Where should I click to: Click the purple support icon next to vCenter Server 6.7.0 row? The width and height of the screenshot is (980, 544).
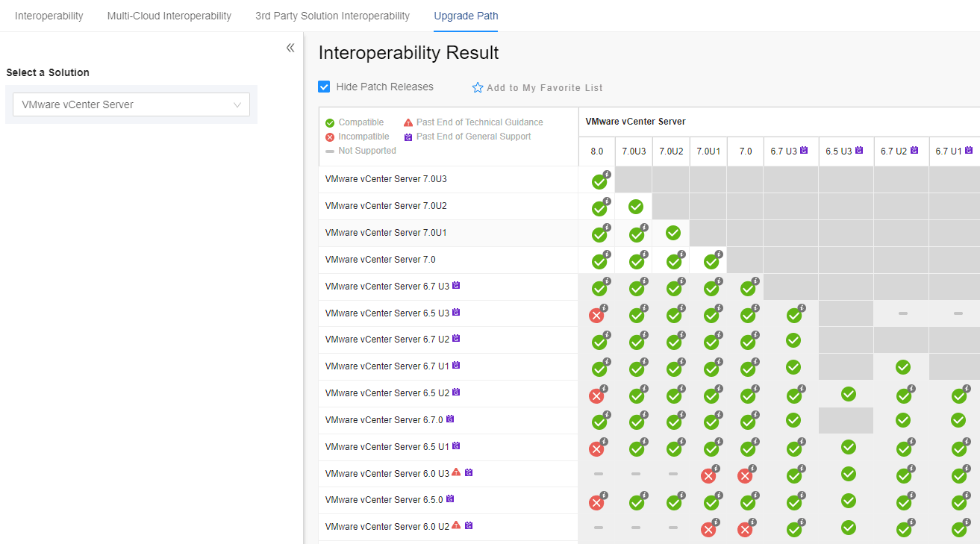click(x=450, y=419)
